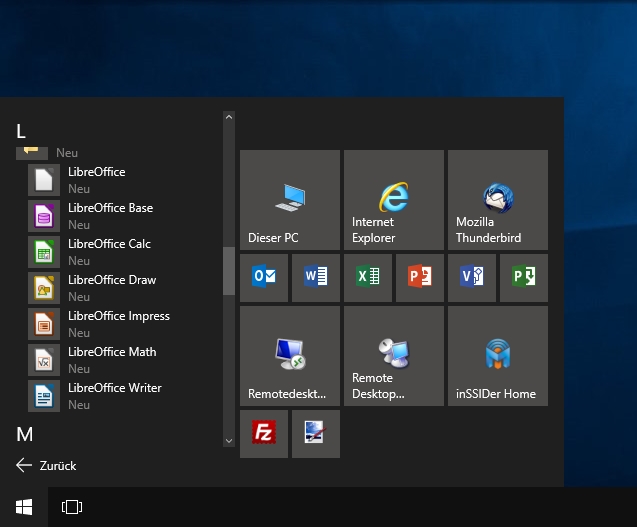Viewport: 637px width, 527px height.
Task: Open the small tile next to FileZilla
Action: [316, 434]
